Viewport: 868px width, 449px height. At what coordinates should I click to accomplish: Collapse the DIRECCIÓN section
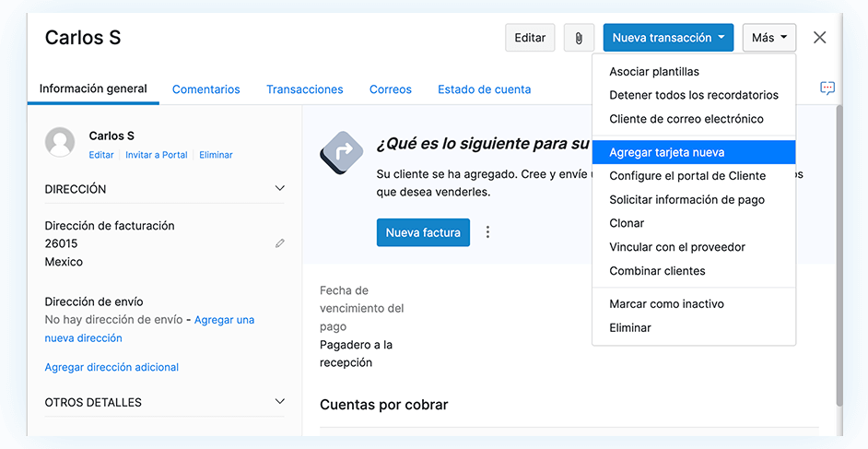pyautogui.click(x=280, y=189)
